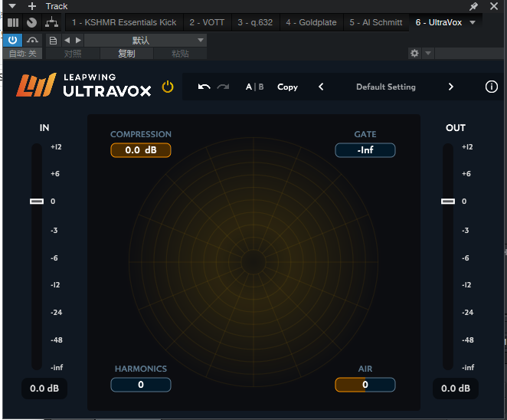Screen dimensions: 507x420
Task: Go to the previous preset
Action: (321, 87)
